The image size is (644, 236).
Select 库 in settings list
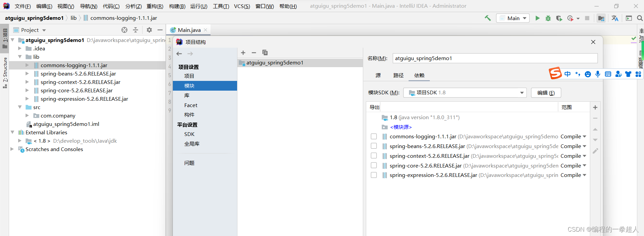pyautogui.click(x=187, y=96)
